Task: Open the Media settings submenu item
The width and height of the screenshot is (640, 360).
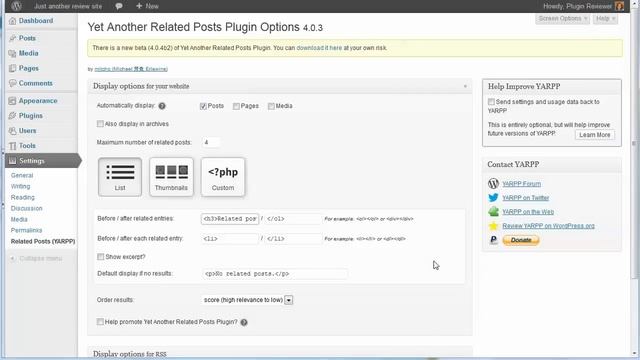Action: pyautogui.click(x=19, y=220)
